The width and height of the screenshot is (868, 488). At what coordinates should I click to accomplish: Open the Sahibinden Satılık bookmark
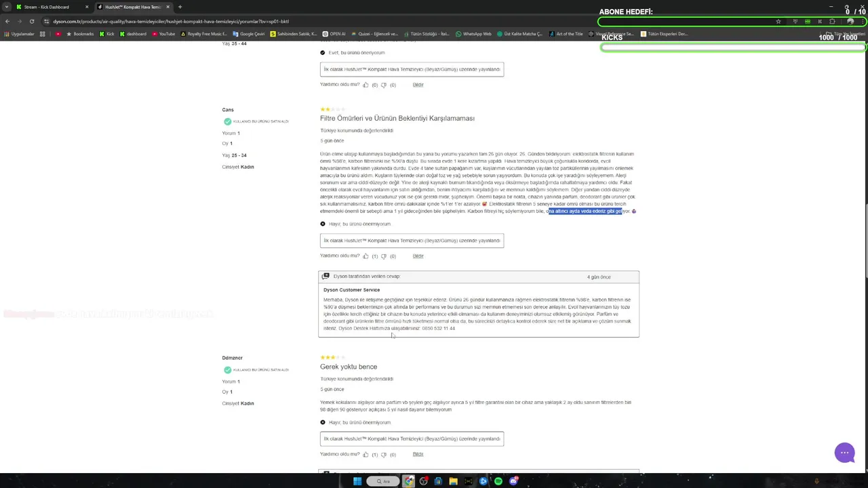(294, 34)
